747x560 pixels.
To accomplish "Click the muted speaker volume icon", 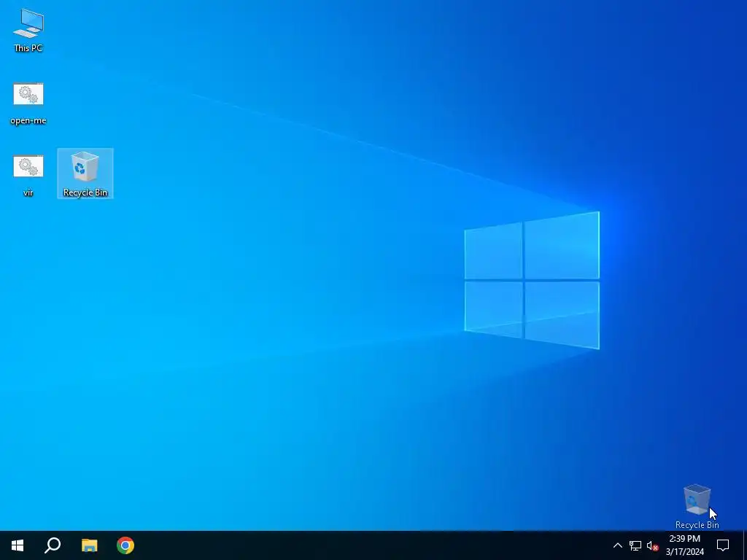I will (x=652, y=545).
